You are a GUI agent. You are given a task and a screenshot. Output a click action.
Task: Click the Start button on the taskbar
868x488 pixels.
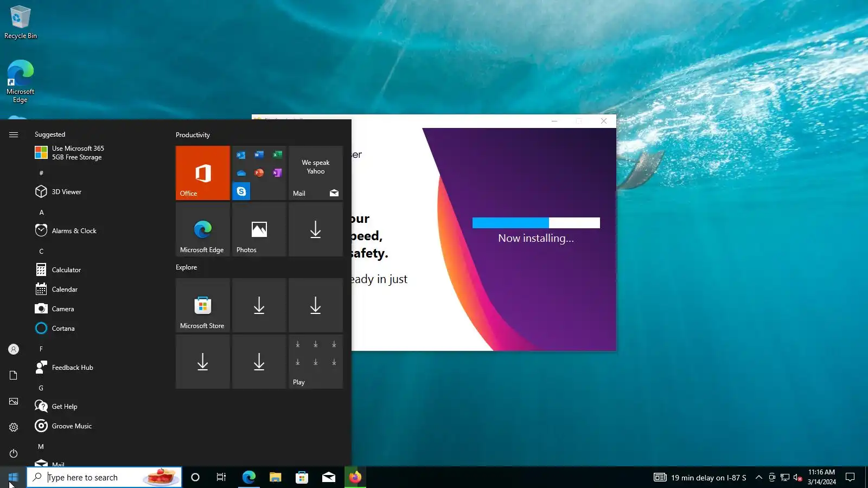13,477
